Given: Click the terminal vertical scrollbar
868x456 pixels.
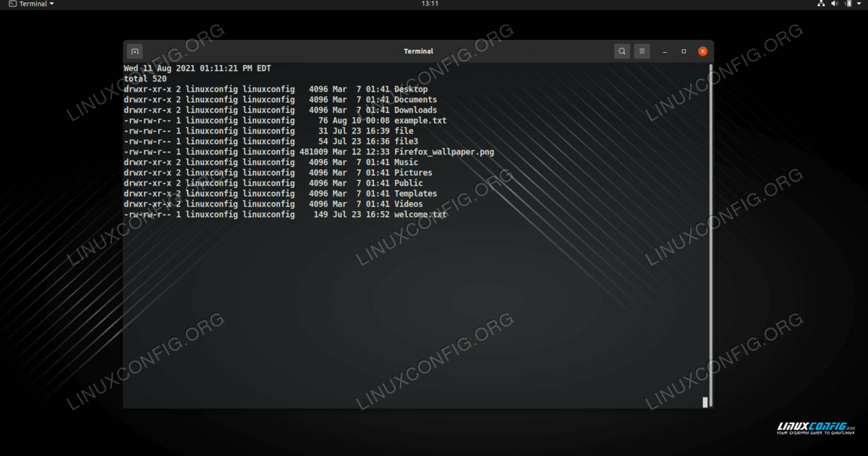Looking at the screenshot, I should coord(710,231).
